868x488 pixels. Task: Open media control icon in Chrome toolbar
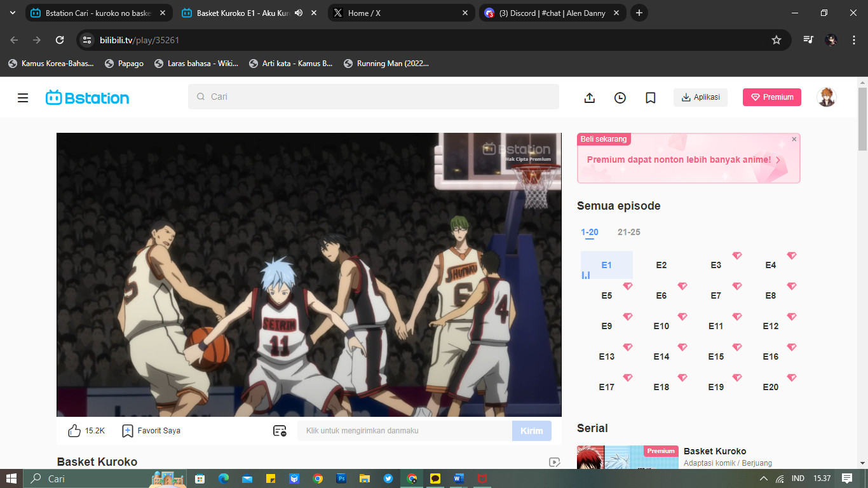(808, 40)
